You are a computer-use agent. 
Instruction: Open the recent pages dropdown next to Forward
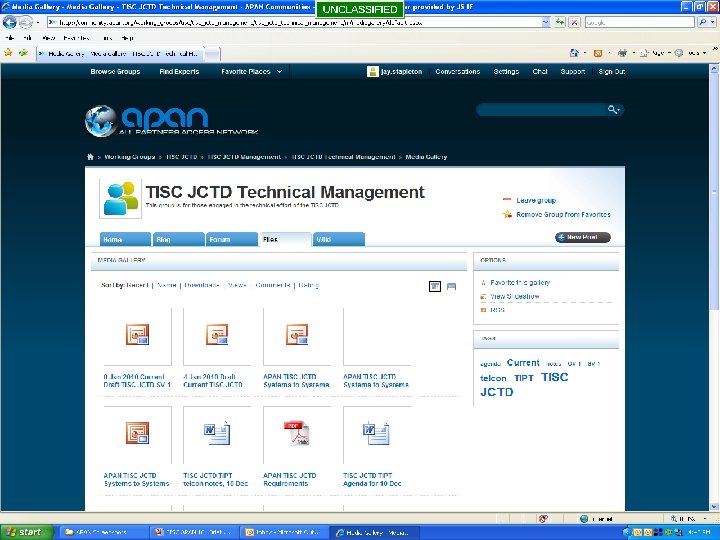tap(38, 22)
